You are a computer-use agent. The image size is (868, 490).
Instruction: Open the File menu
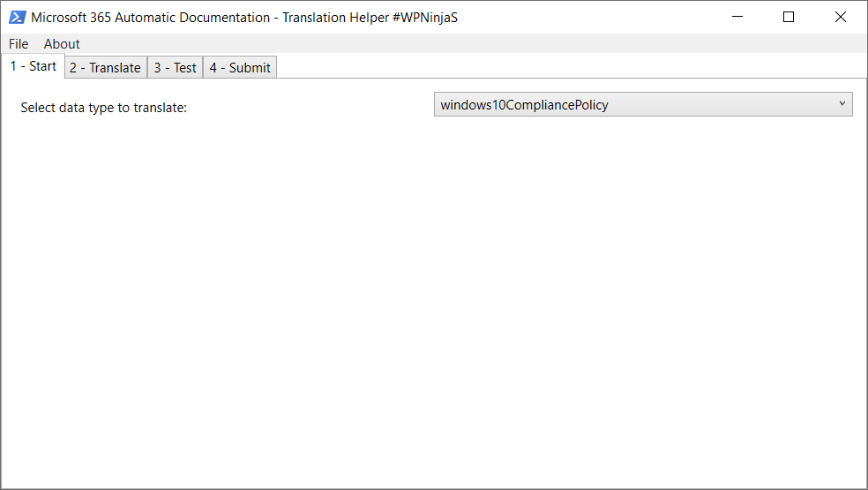19,44
